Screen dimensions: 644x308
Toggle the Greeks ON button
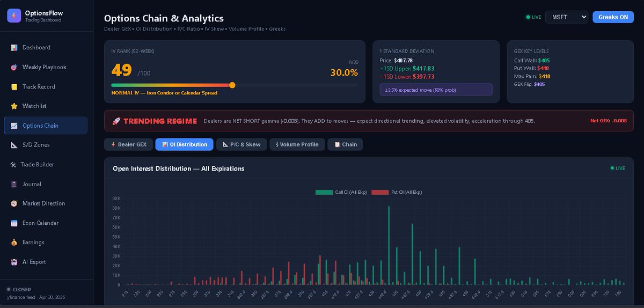click(613, 17)
